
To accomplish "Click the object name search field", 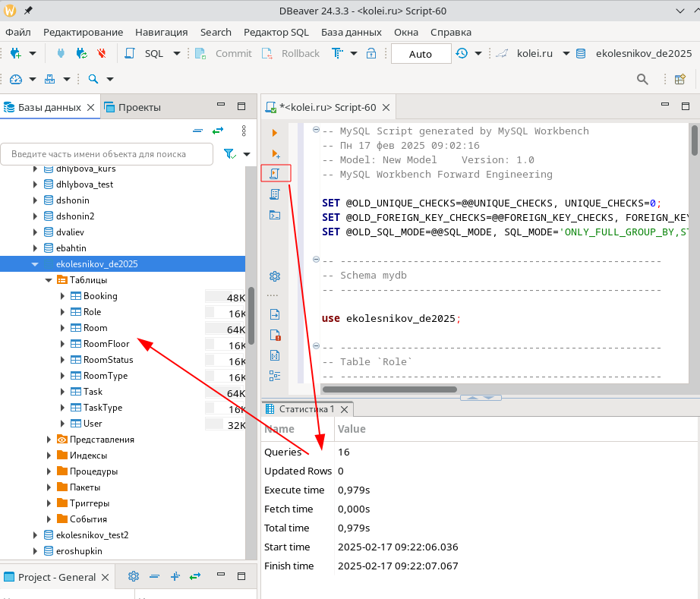I will pyautogui.click(x=106, y=154).
